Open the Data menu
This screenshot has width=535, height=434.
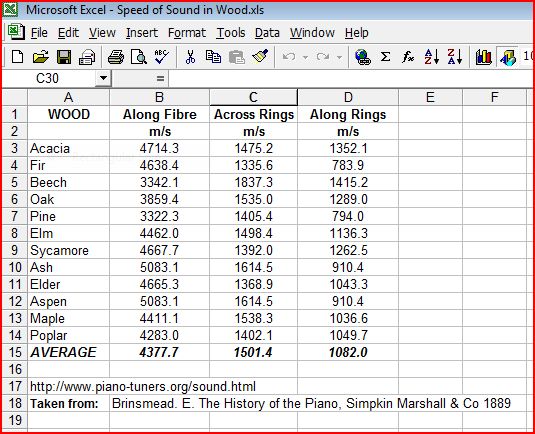[267, 33]
